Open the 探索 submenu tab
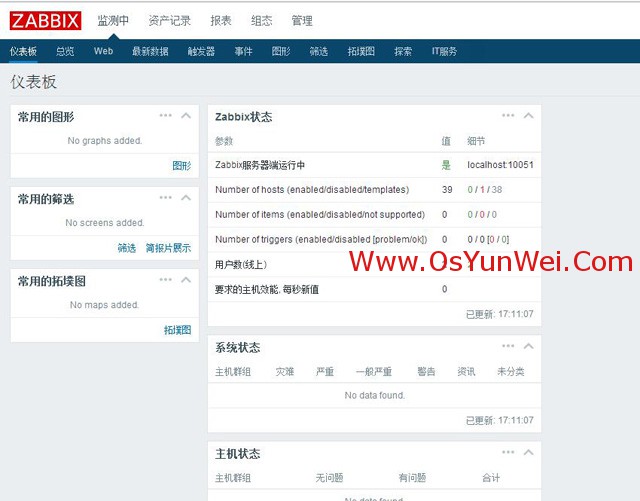 [x=403, y=51]
